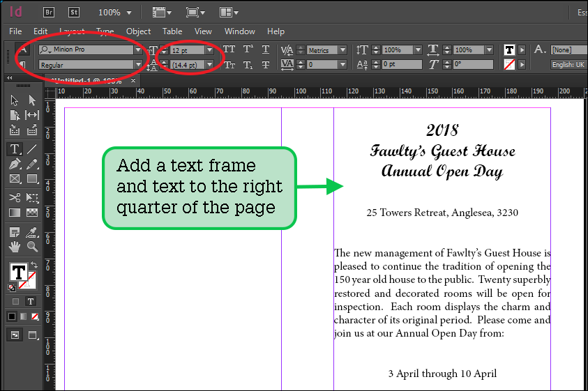Screen dimensions: 588x391
Task: Open the Edit menu
Action: click(x=40, y=31)
